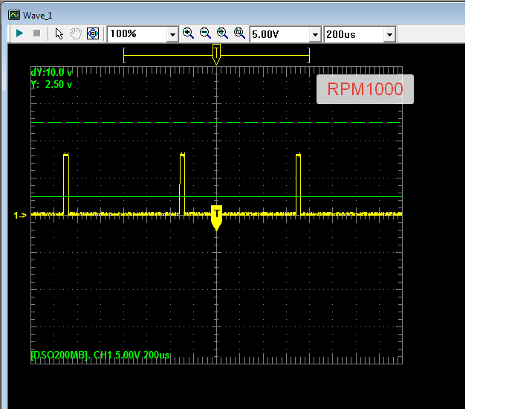Click the dY:10.0 v readout
The height and width of the screenshot is (409, 532).
point(51,72)
